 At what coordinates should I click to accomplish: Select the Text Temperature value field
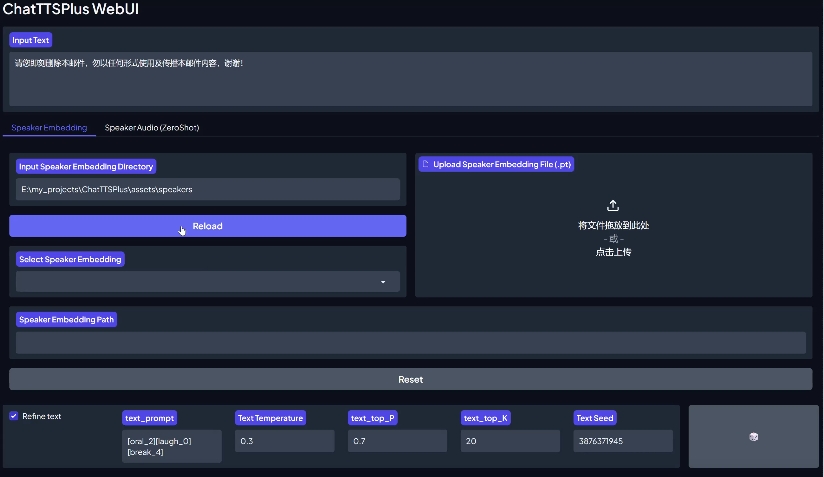[284, 441]
